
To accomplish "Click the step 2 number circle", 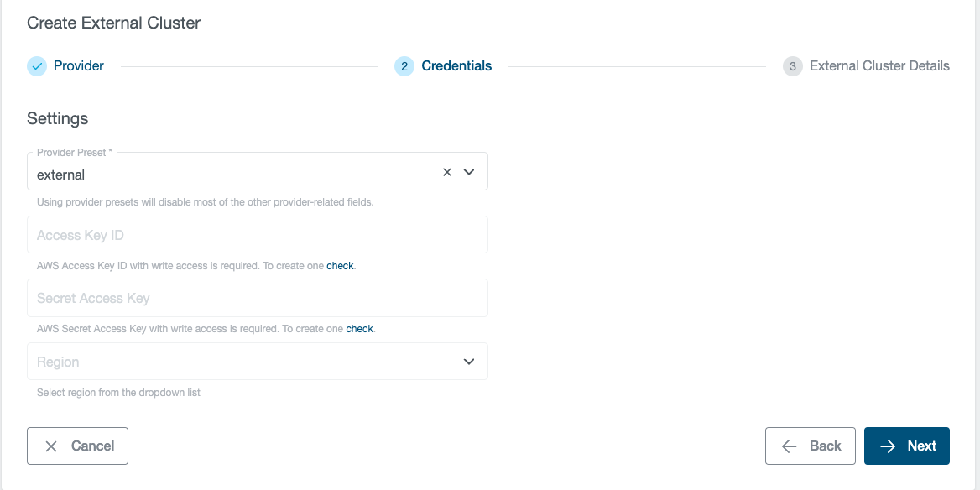I will tap(404, 66).
